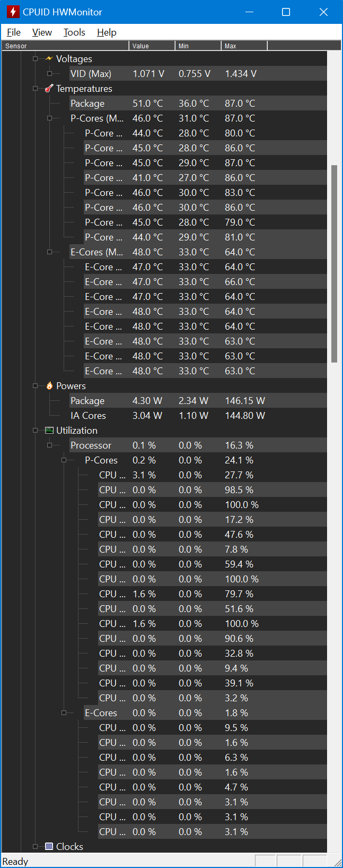Image resolution: width=343 pixels, height=868 pixels.
Task: Click the Powers flame icon
Action: click(49, 386)
